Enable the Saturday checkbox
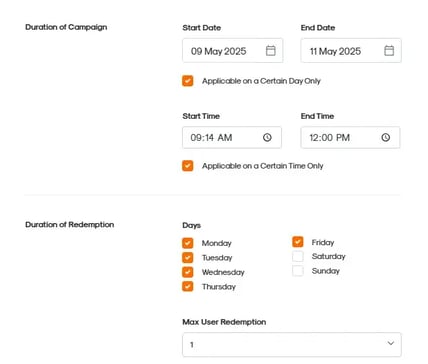Screen dimensions: 428x364 pyautogui.click(x=298, y=256)
